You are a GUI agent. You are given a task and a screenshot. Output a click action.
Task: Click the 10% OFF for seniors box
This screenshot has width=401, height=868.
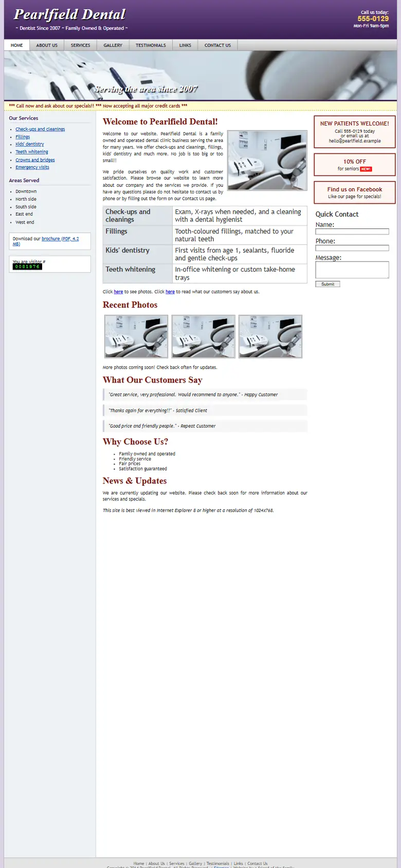click(355, 165)
